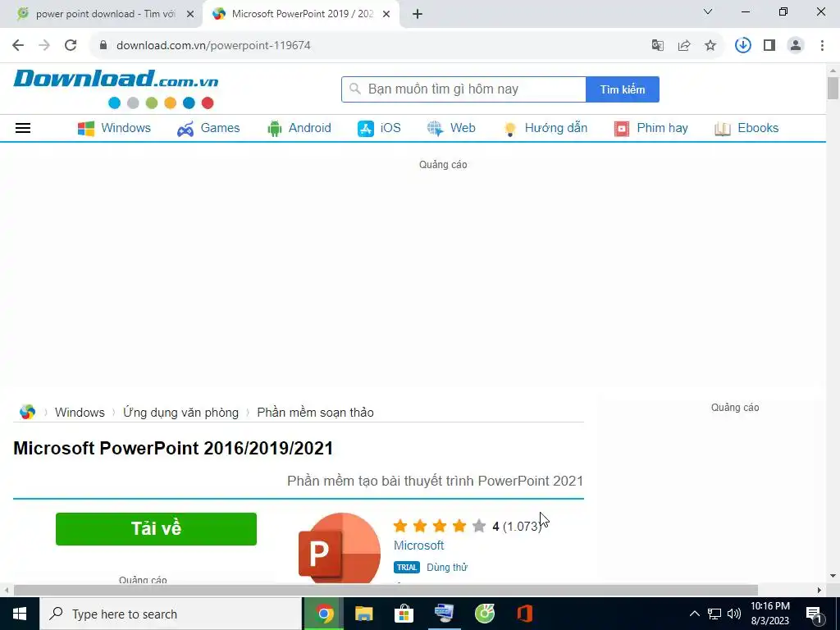Click page scroll down arrow
This screenshot has width=840, height=630.
tap(833, 577)
